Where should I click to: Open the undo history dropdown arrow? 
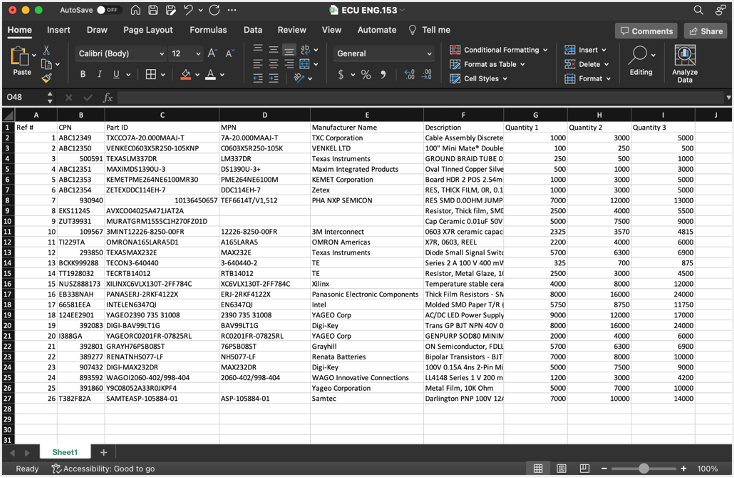200,10
